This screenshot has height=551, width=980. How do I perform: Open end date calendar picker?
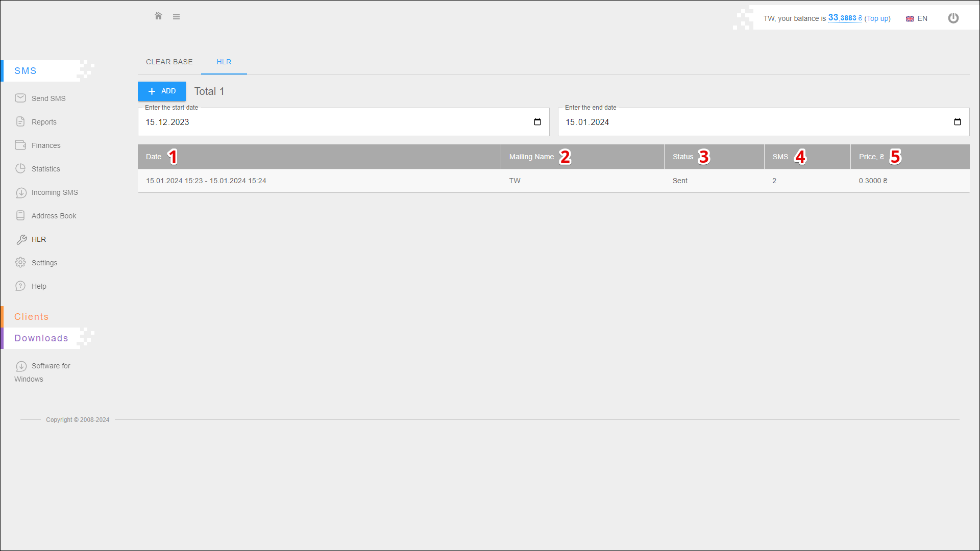click(x=957, y=122)
